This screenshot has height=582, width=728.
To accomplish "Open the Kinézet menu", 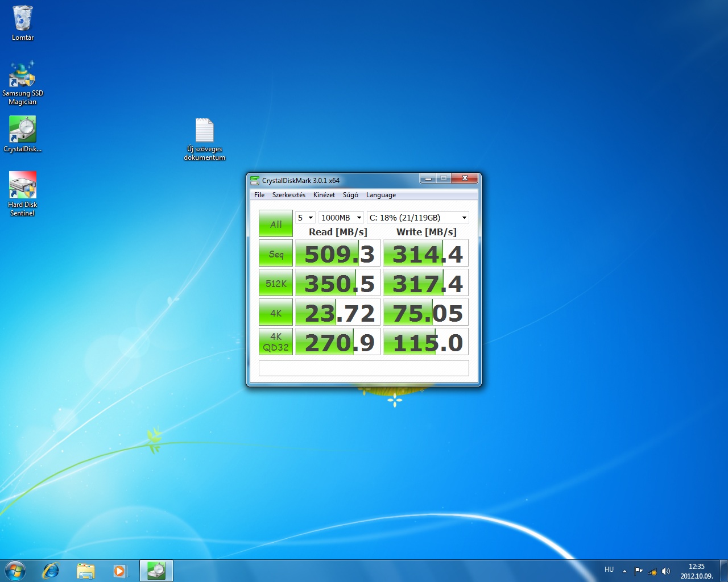I will 324,195.
